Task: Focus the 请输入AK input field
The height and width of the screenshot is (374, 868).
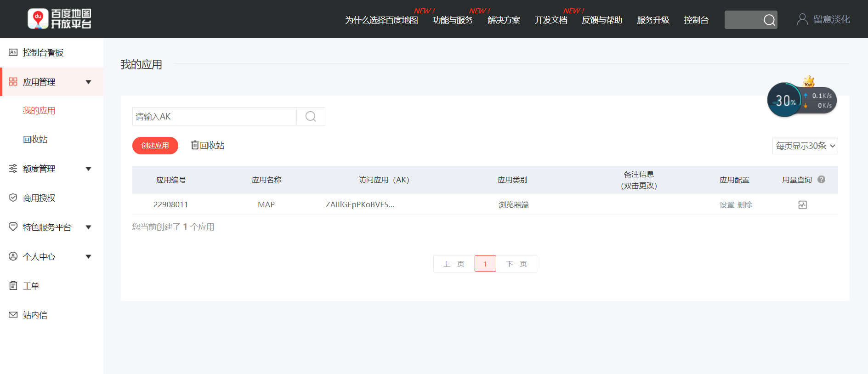Action: pyautogui.click(x=214, y=116)
